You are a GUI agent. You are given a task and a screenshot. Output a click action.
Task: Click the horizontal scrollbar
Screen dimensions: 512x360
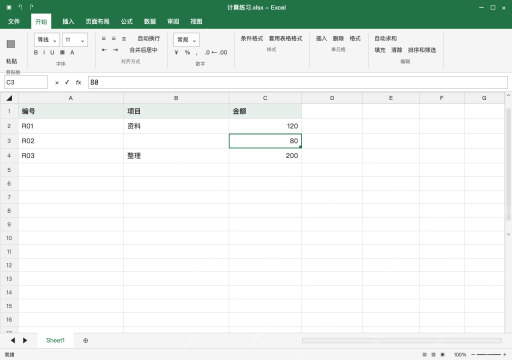[402, 340]
